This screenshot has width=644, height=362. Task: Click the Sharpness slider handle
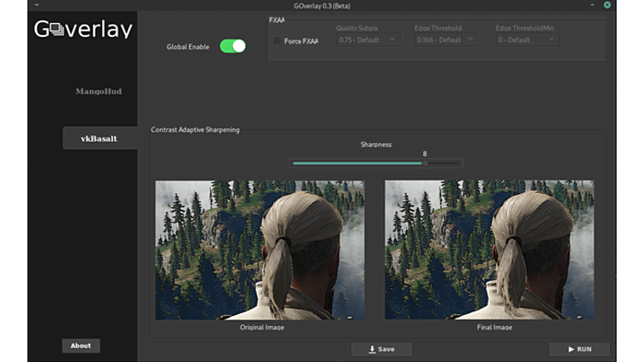coord(423,163)
